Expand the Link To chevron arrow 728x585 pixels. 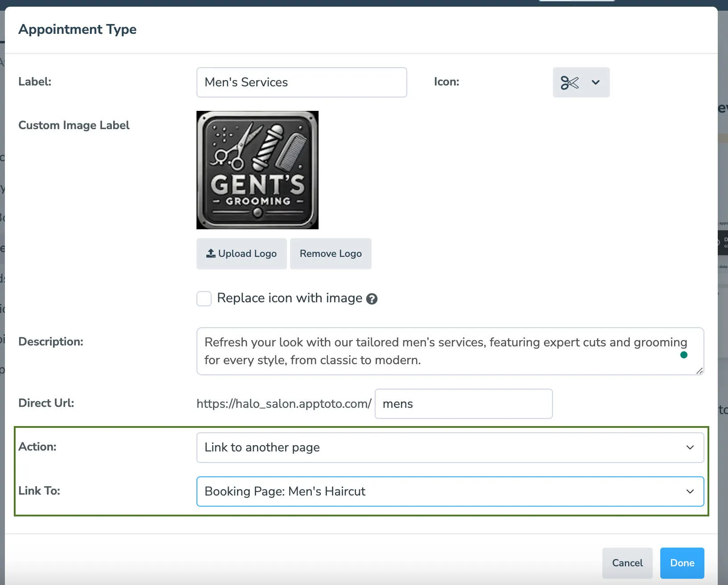coord(690,492)
